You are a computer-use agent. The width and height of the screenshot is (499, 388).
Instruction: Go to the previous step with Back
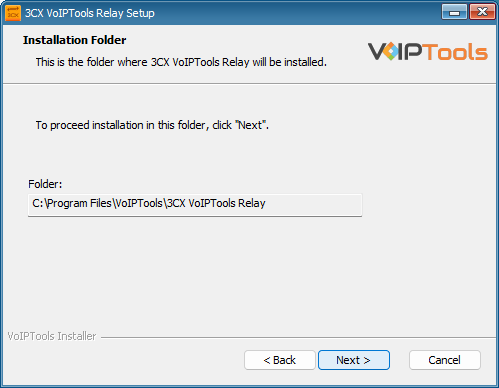tap(280, 360)
